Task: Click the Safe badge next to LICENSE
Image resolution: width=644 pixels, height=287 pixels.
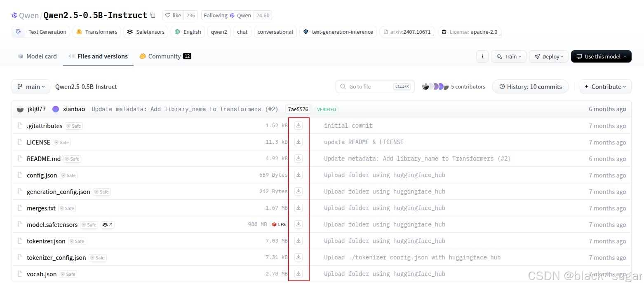Action: tap(62, 142)
